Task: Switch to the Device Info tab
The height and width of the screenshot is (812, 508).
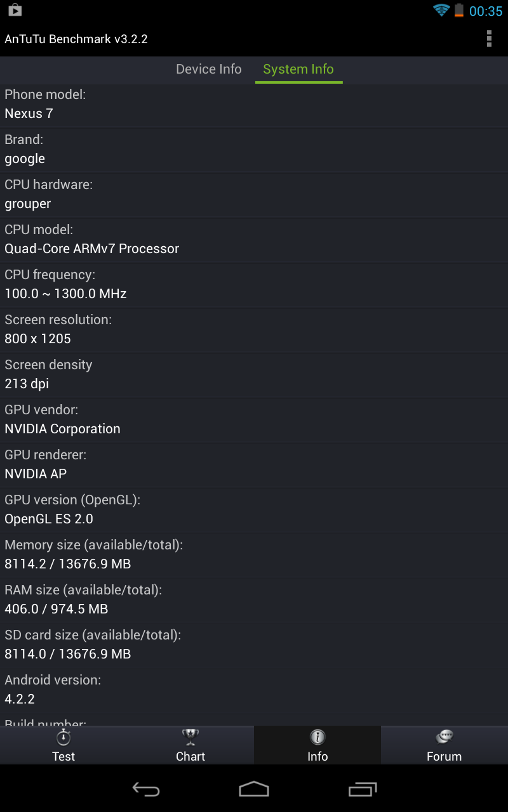Action: (x=209, y=69)
